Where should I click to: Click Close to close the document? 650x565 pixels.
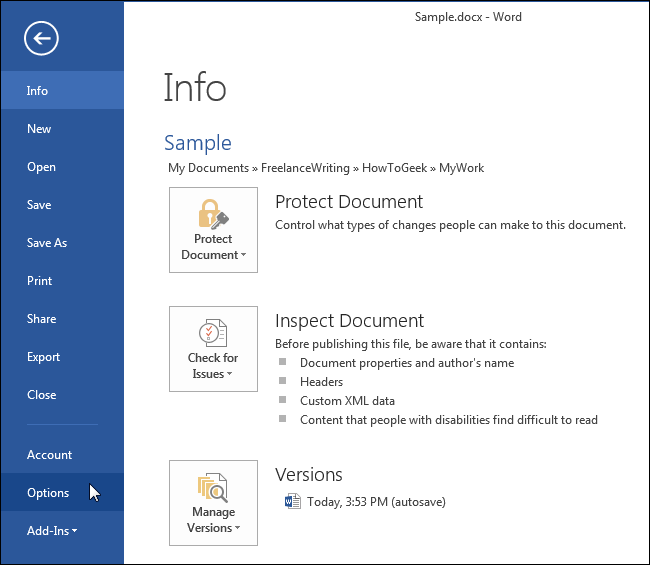click(62, 395)
